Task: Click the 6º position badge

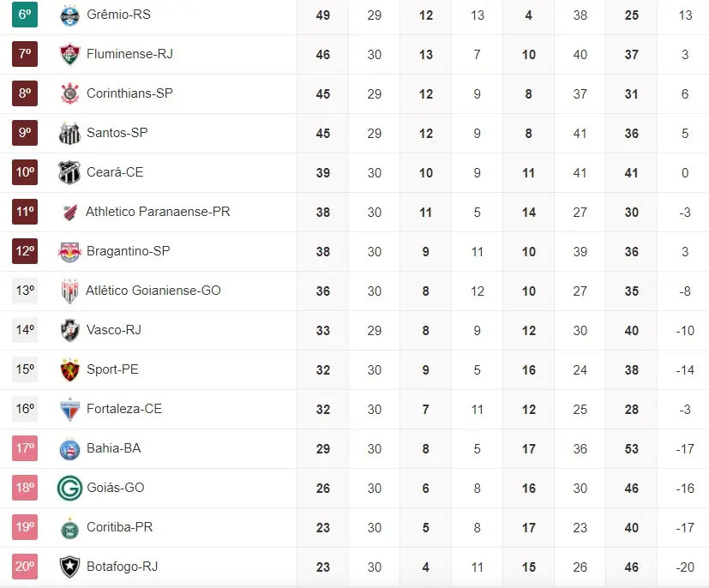Action: (25, 15)
